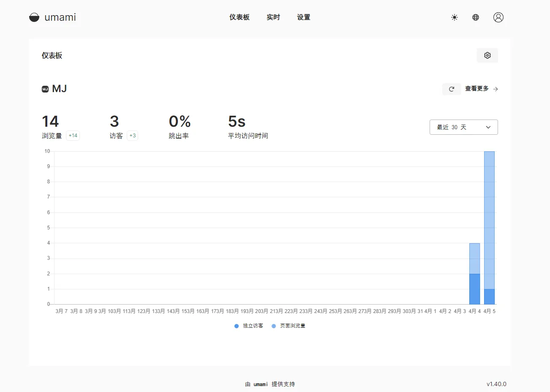This screenshot has height=392, width=550.
Task: Open the 设置 navigation tab
Action: [304, 17]
